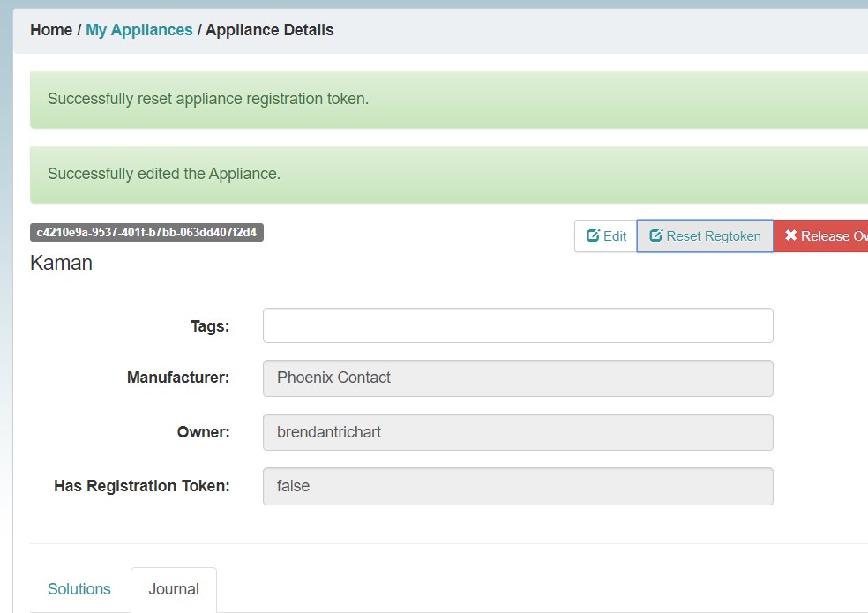Click the X icon on Release button
This screenshot has height=613, width=868.
click(x=791, y=236)
